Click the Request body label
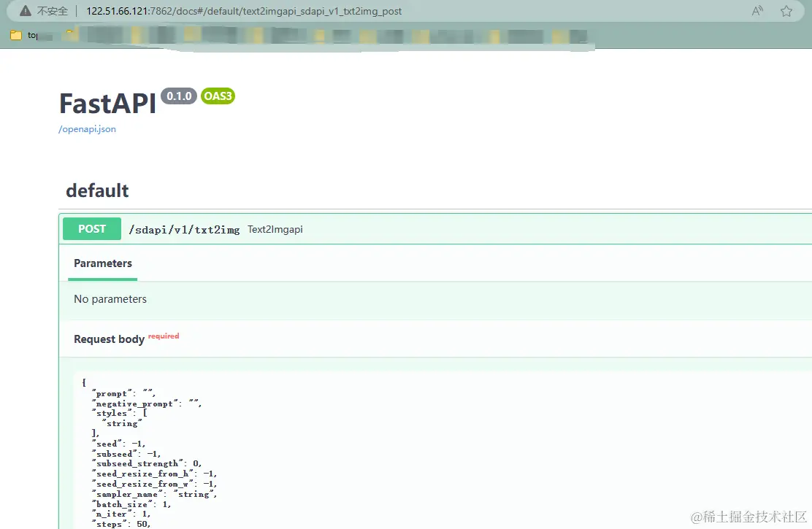This screenshot has width=812, height=529. click(x=109, y=339)
